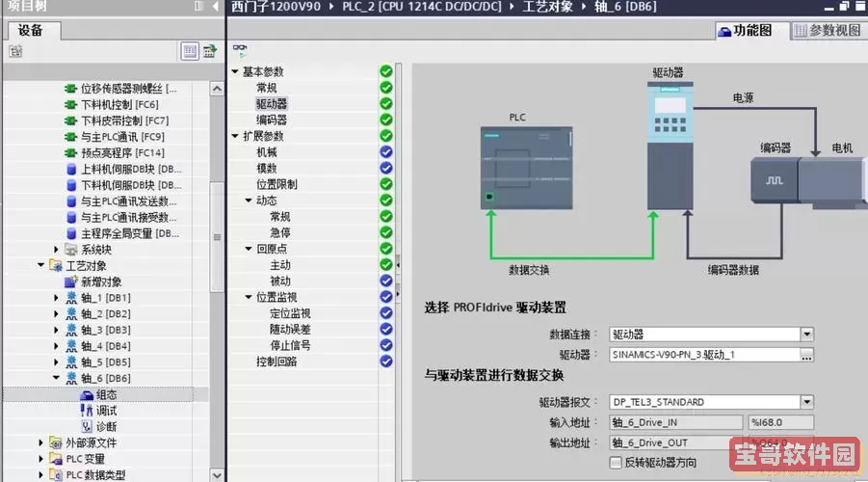Image resolution: width=868 pixels, height=482 pixels.
Task: Click the project tree list view icon
Action: (x=190, y=51)
